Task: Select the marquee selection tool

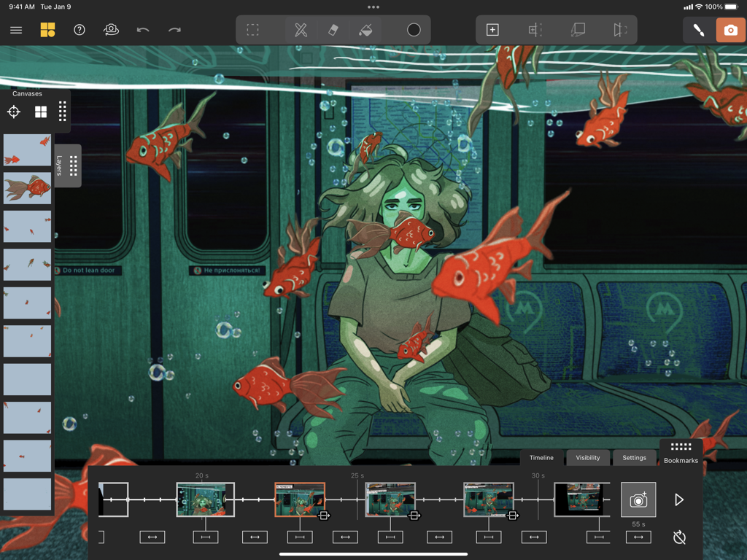Action: [253, 30]
